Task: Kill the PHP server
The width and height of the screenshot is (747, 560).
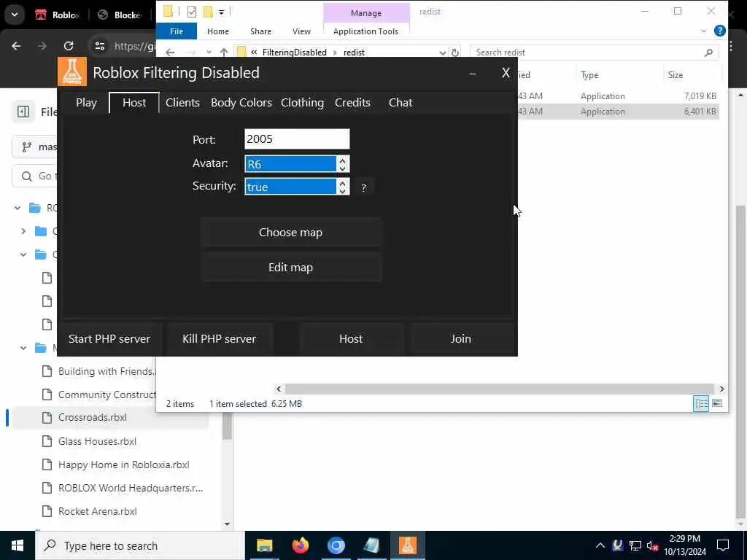Action: click(x=219, y=339)
